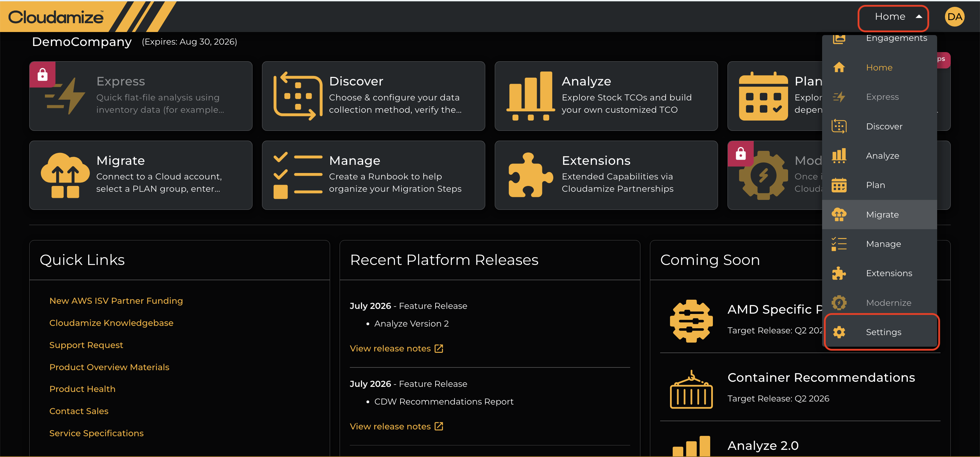View release notes for Analyze Version 2
Viewport: 980px width, 457px height.
(390, 348)
